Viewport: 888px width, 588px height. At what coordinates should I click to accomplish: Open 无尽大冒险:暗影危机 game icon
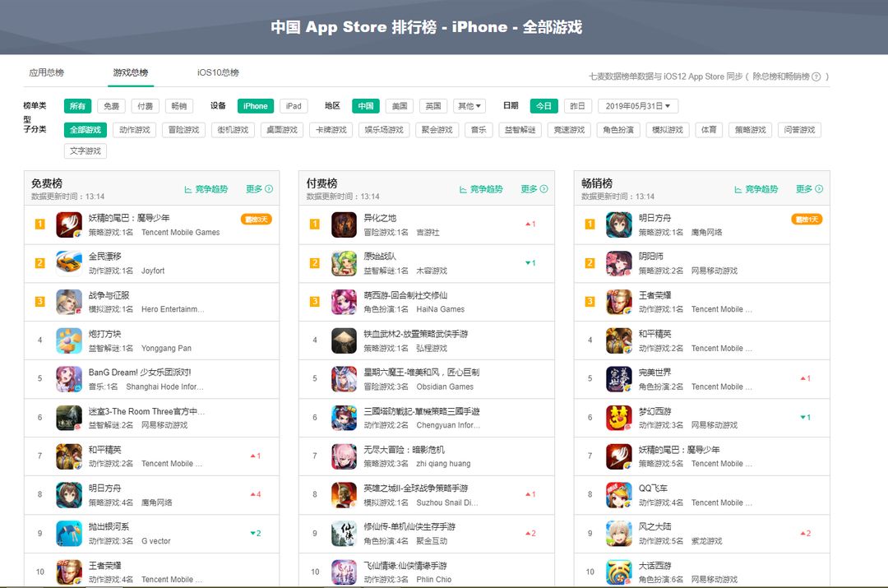(x=344, y=456)
